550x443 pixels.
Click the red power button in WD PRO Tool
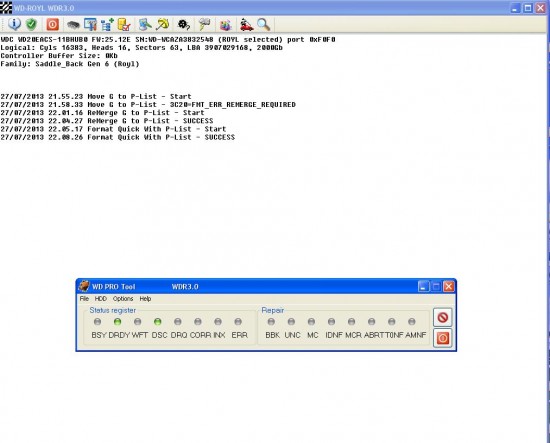click(443, 338)
